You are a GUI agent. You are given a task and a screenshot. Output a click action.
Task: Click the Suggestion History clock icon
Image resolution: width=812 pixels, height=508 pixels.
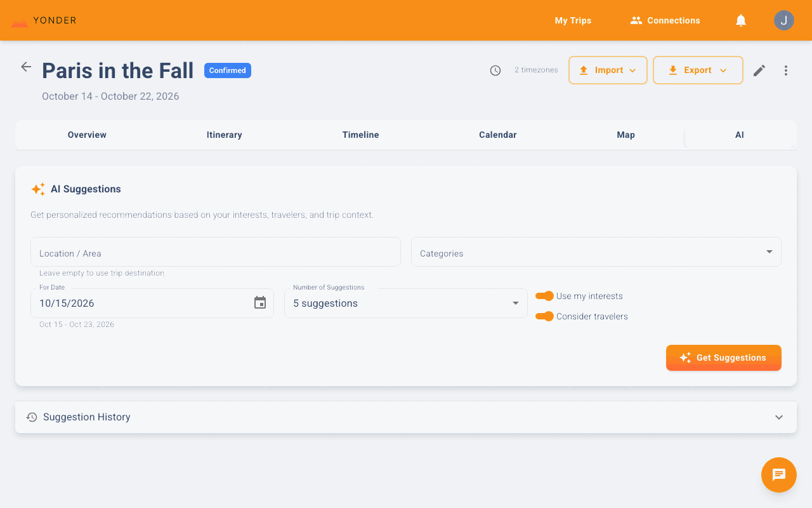click(x=30, y=417)
